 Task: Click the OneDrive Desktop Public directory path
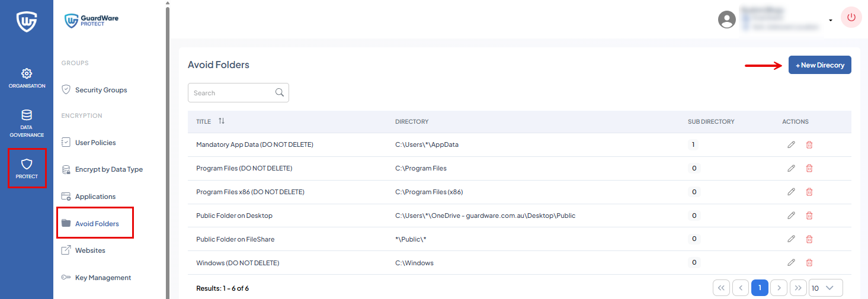point(485,216)
